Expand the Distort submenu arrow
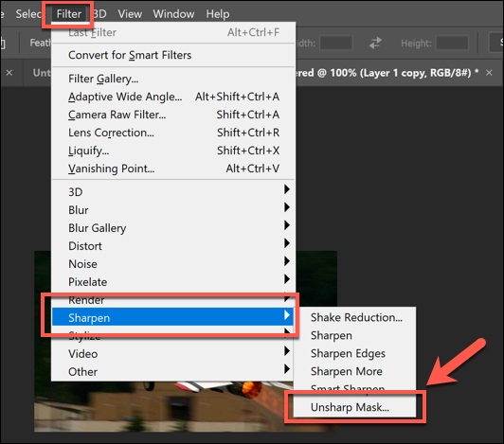 (287, 243)
